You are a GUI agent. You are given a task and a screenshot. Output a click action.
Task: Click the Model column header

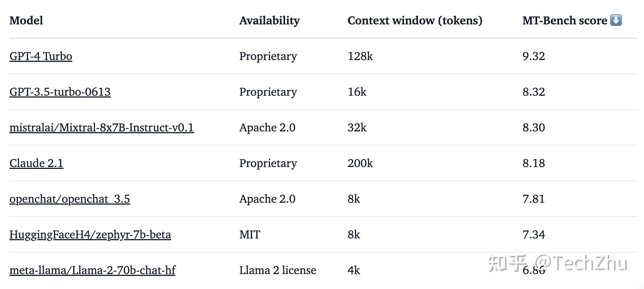point(26,20)
